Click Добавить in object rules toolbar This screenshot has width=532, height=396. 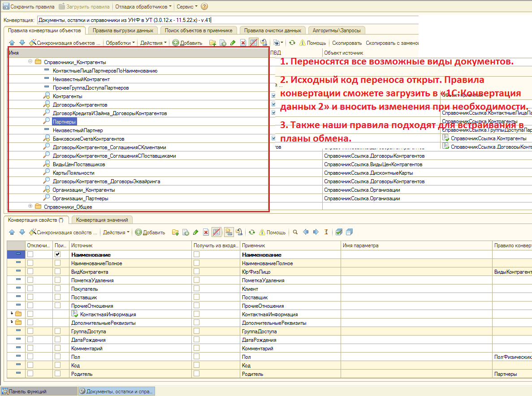click(x=187, y=43)
